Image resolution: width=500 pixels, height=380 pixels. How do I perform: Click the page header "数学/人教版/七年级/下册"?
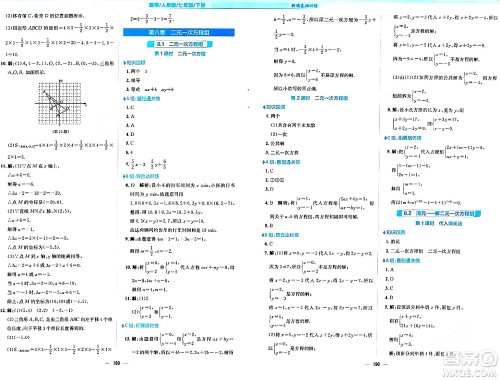177,5
